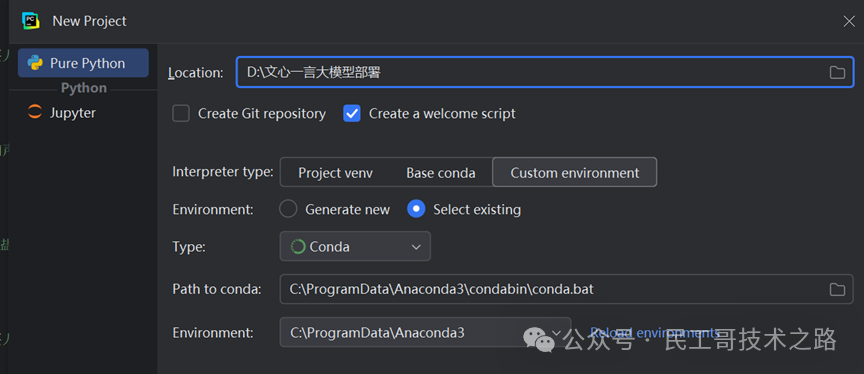
Task: Click the Jupyter icon in sidebar
Action: tap(35, 112)
